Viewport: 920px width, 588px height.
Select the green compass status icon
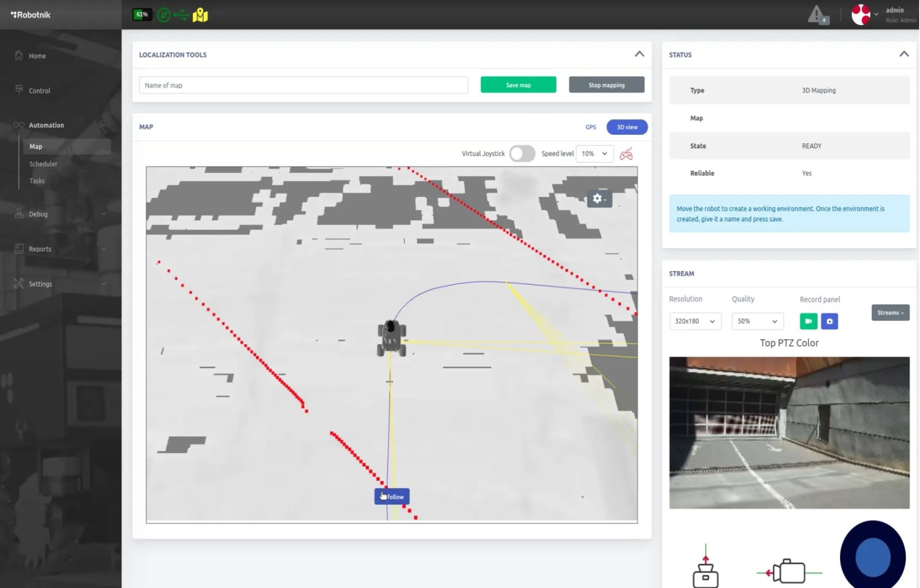coord(163,14)
